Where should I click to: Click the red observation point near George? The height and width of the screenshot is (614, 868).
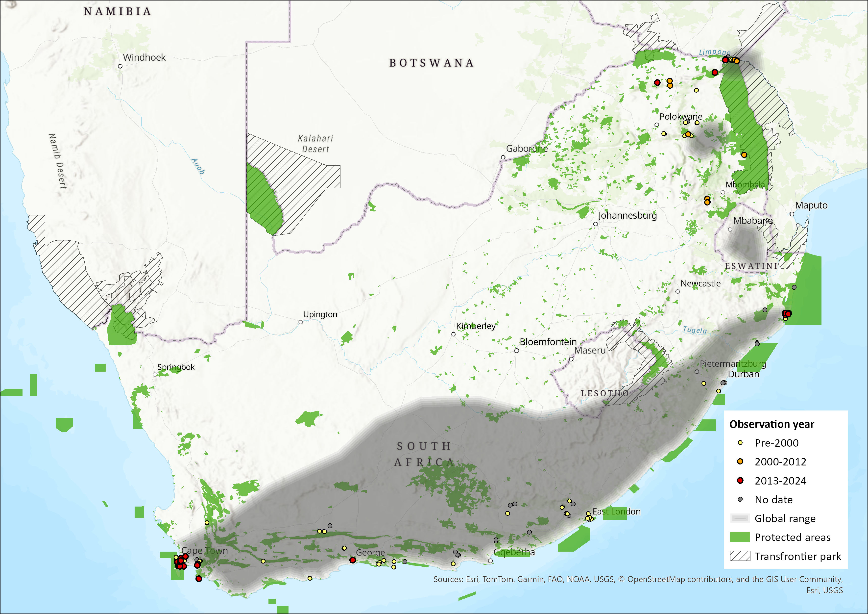[353, 560]
